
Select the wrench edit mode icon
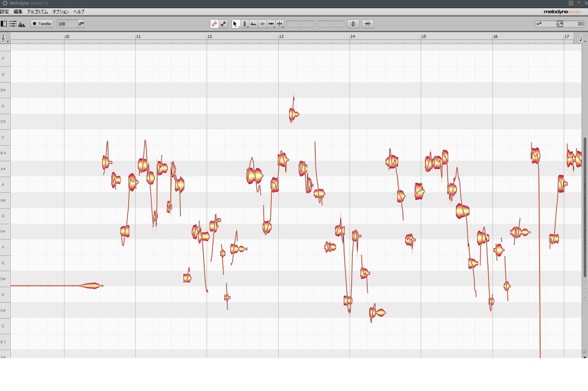223,24
